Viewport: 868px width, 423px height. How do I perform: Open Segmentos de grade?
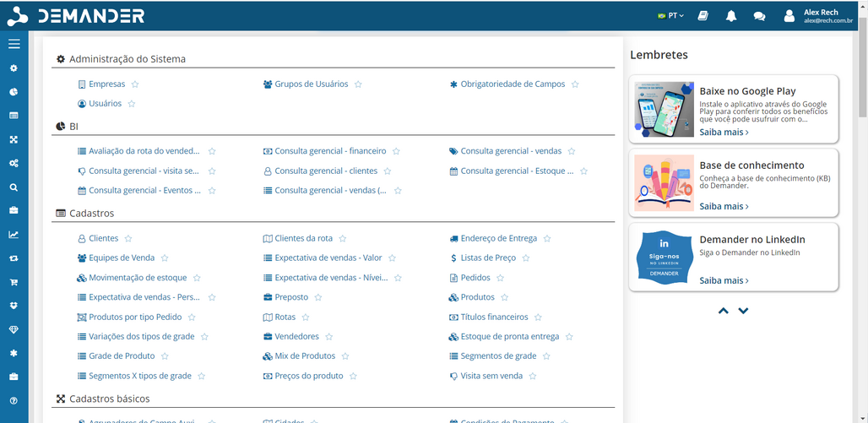(x=498, y=355)
